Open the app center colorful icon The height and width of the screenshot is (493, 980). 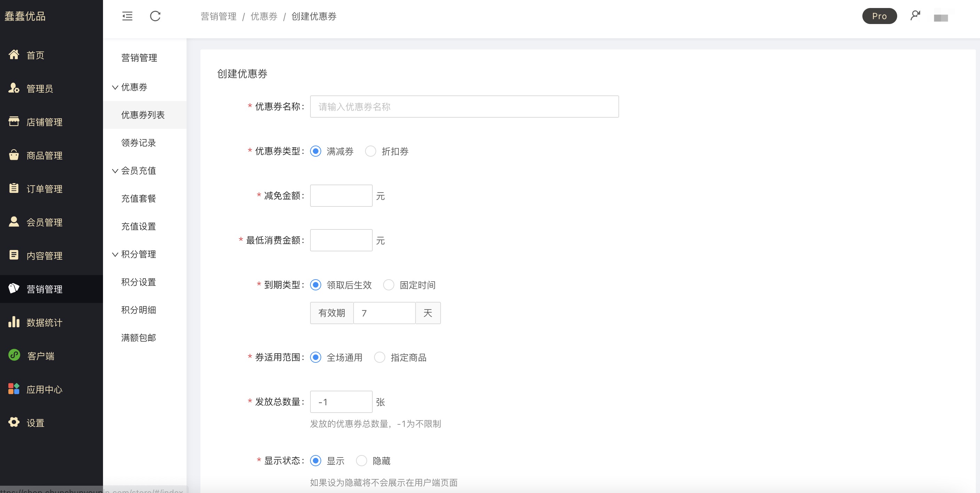14,389
